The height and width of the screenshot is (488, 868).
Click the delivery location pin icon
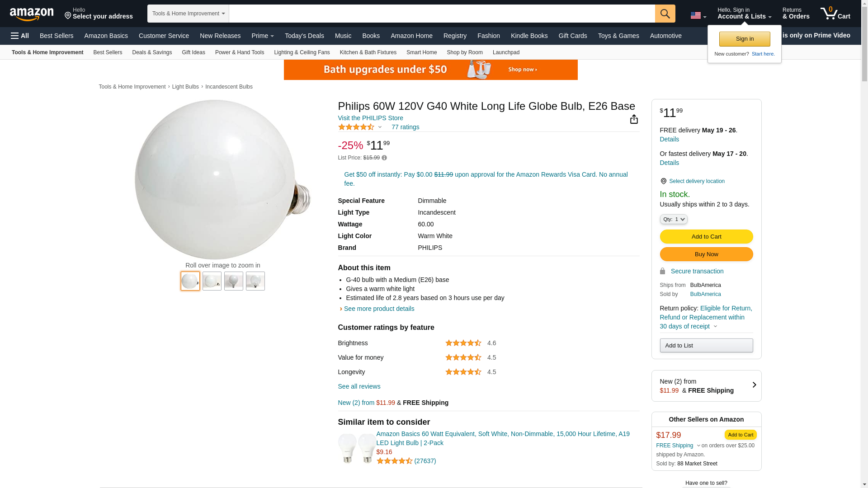663,181
